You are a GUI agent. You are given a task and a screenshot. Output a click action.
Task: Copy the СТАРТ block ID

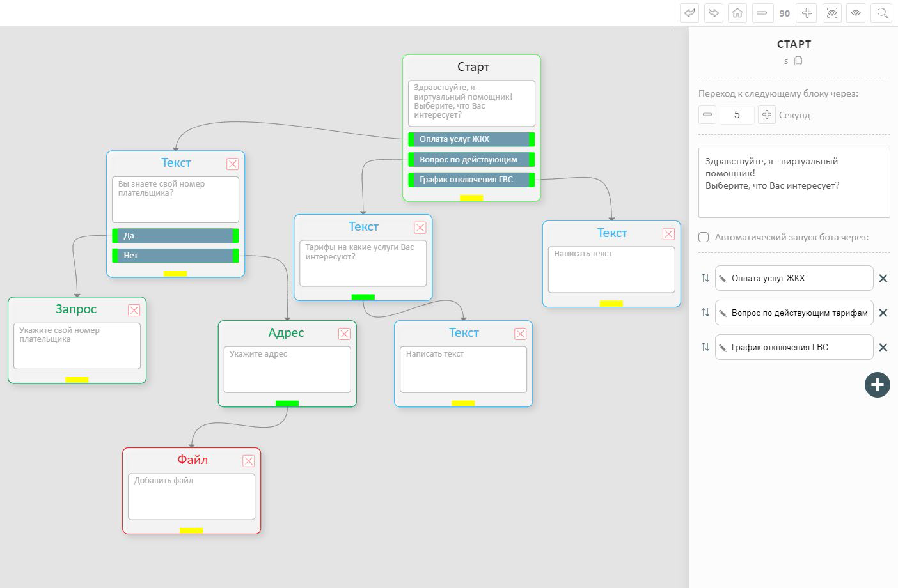coord(798,61)
